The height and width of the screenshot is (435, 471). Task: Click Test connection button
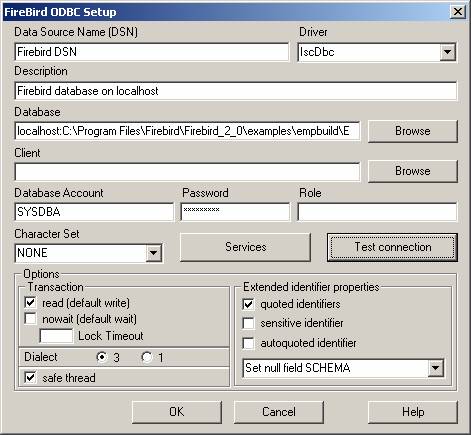click(x=392, y=247)
